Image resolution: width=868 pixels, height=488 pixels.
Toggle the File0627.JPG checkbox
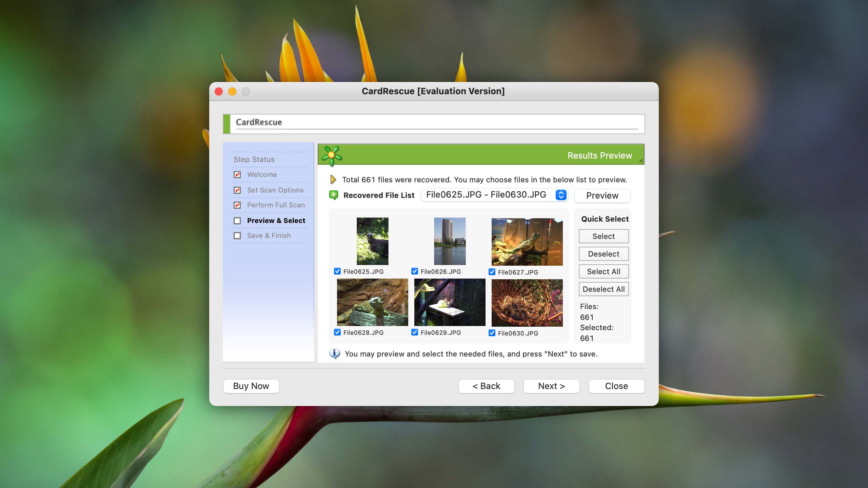click(x=492, y=272)
